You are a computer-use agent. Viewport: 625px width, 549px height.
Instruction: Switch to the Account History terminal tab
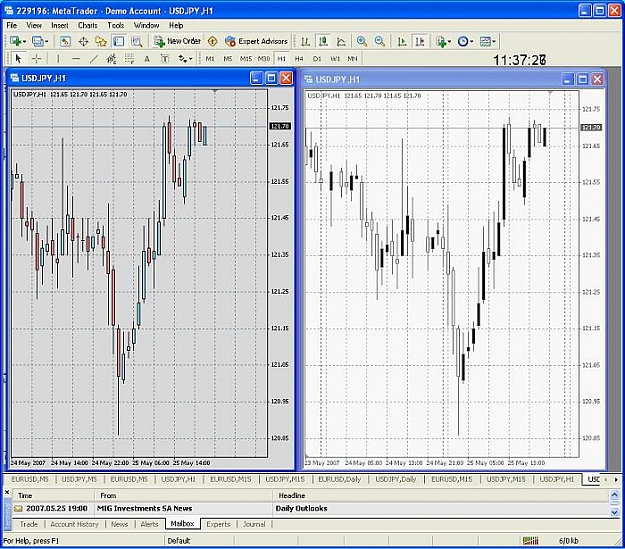pyautogui.click(x=74, y=524)
